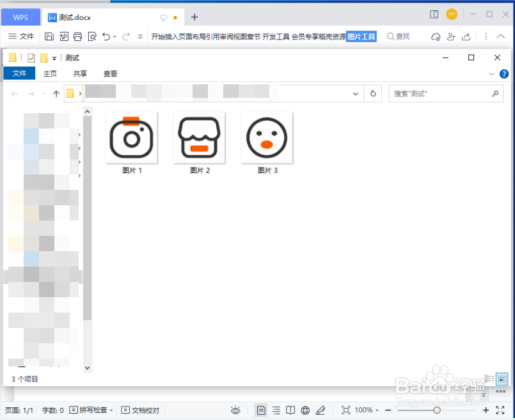Click the redo arrow in WPS
Screen dimensions: 515x420
[x=126, y=36]
